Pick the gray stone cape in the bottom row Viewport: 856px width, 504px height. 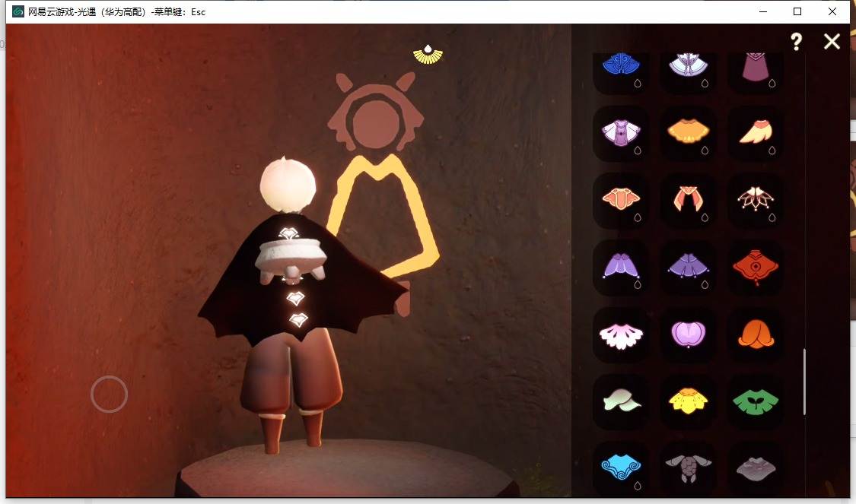tap(756, 469)
